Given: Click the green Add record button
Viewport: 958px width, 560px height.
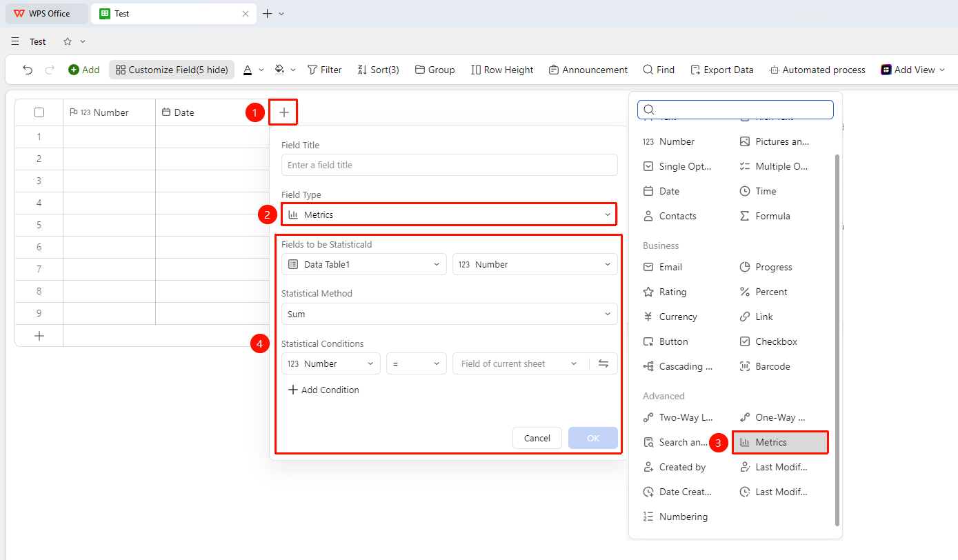Looking at the screenshot, I should point(83,70).
